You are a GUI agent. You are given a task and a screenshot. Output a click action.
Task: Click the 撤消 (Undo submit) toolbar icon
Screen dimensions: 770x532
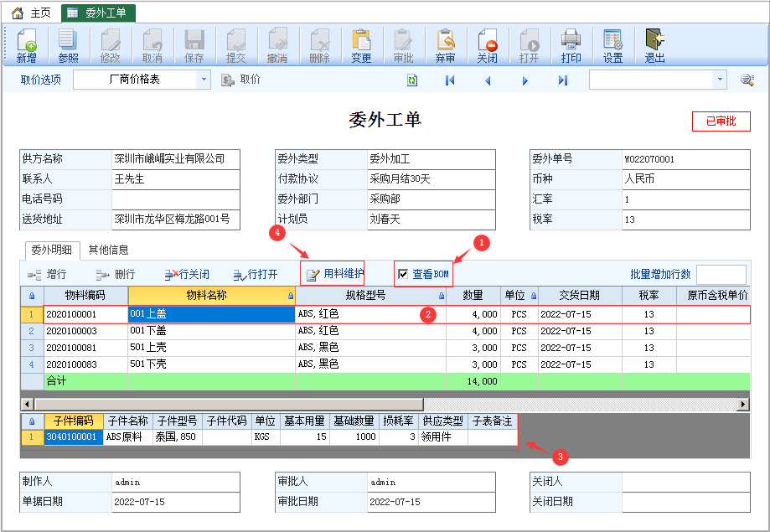(x=277, y=46)
